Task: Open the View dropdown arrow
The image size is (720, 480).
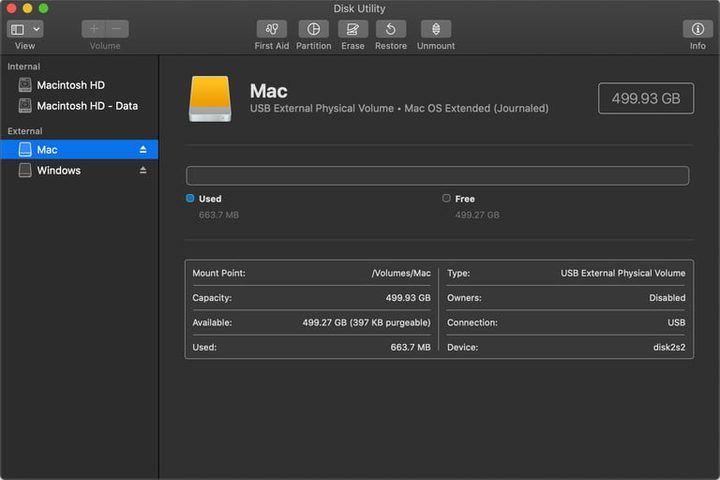Action: pos(36,29)
